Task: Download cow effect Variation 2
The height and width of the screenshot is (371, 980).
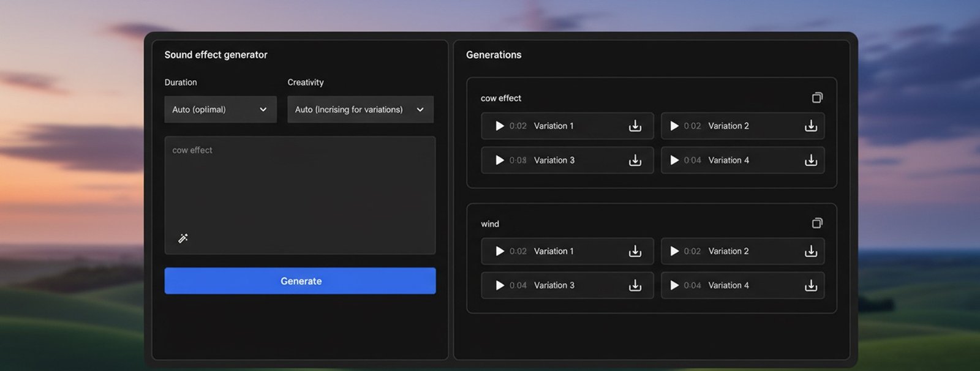Action: 811,126
